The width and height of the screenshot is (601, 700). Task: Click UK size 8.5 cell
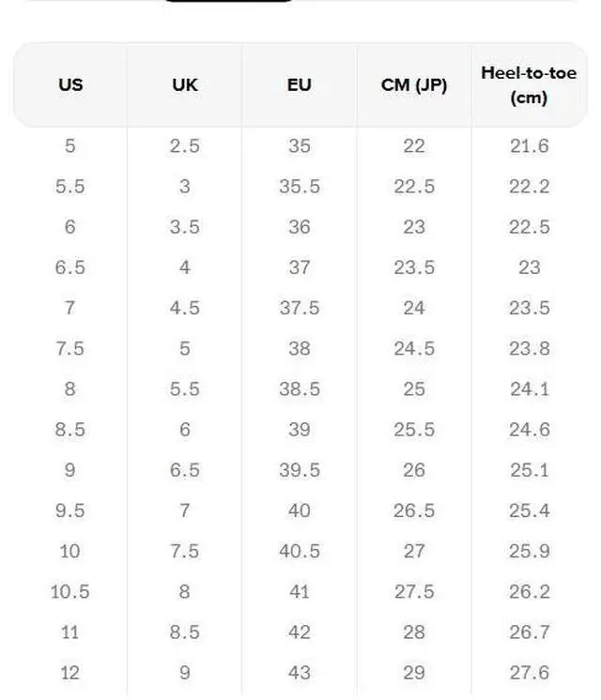tap(185, 632)
